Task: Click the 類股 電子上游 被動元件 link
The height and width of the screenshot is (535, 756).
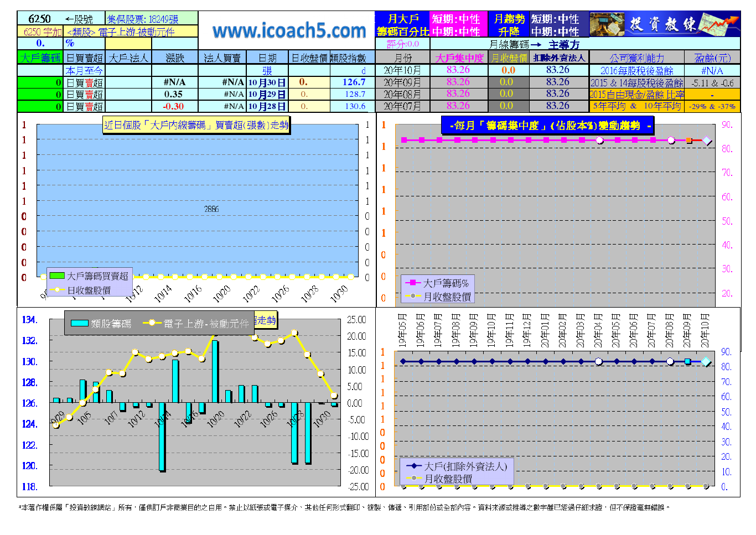Action: pyautogui.click(x=121, y=32)
